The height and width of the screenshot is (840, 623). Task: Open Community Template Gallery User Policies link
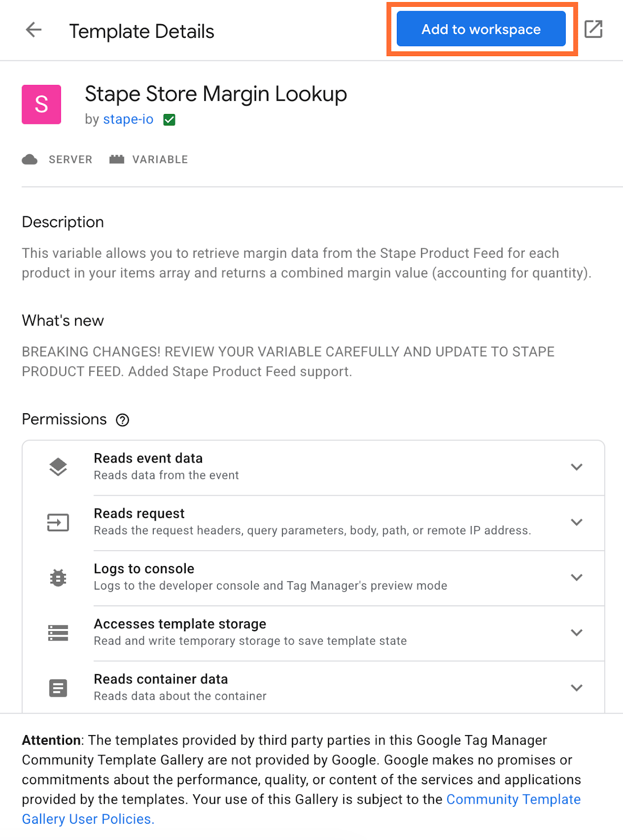tap(301, 809)
